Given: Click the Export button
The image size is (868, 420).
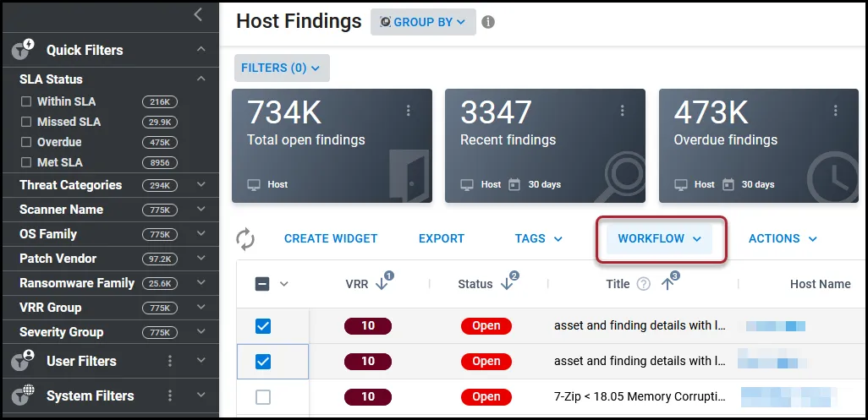Looking at the screenshot, I should pyautogui.click(x=442, y=239).
